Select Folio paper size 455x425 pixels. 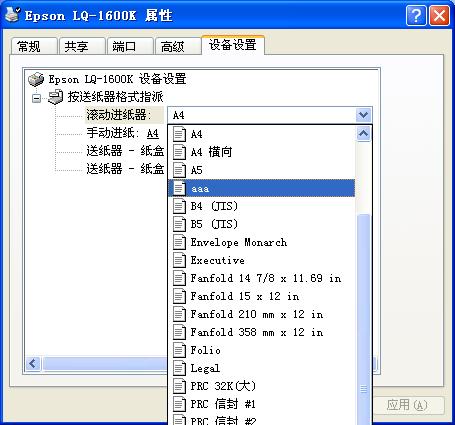(262, 350)
